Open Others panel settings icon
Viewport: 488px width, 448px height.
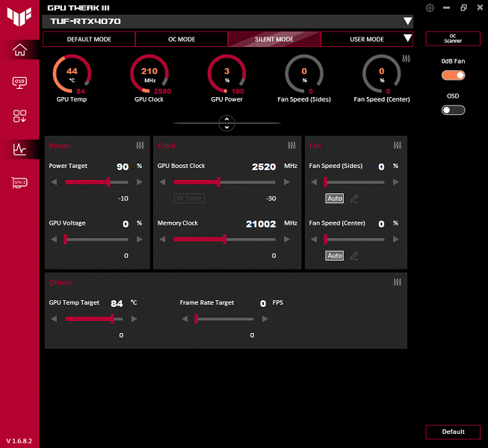point(398,282)
